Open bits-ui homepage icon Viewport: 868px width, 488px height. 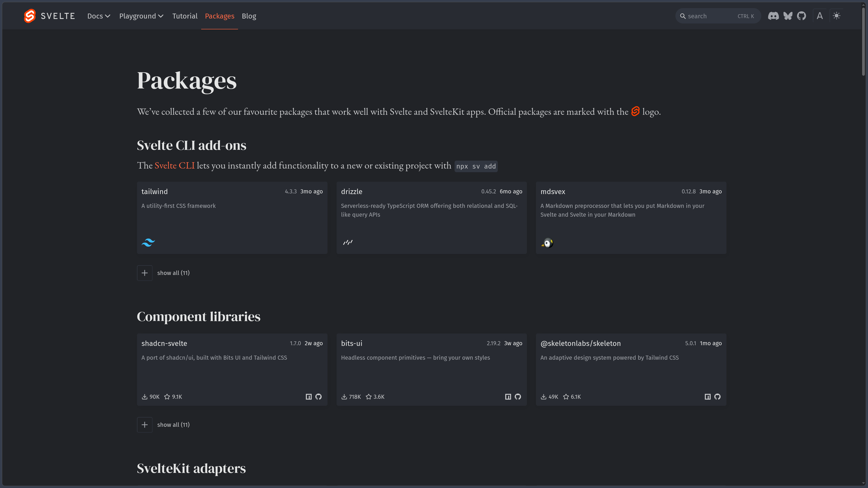[x=508, y=397]
